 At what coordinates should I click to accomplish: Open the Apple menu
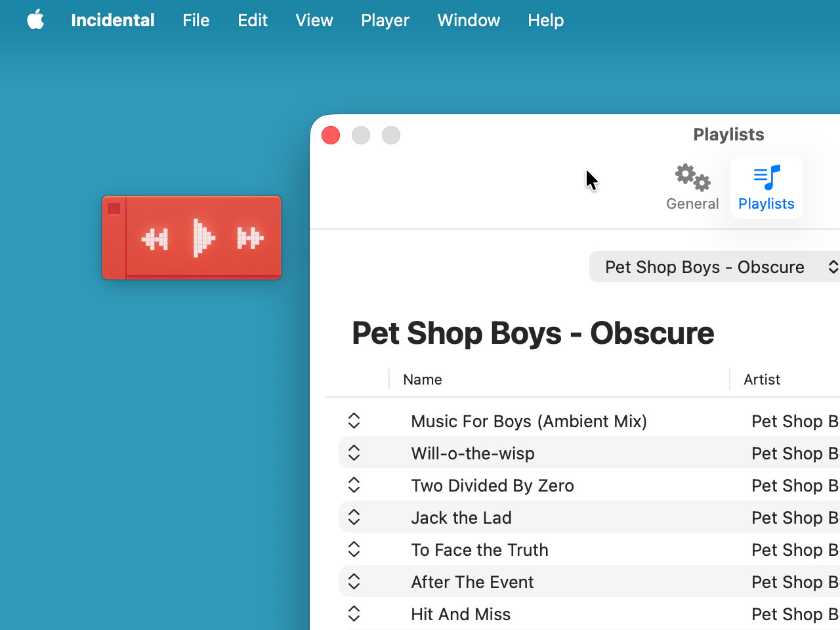[x=35, y=20]
